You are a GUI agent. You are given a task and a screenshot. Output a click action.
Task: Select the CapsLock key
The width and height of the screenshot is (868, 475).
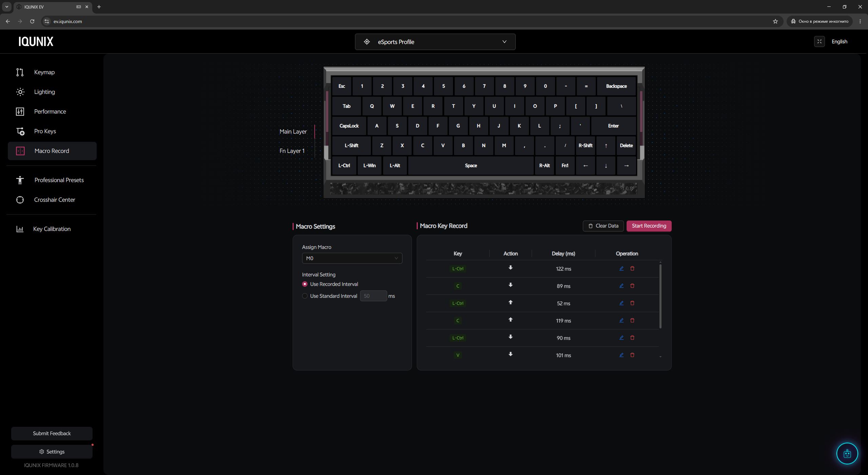click(349, 126)
